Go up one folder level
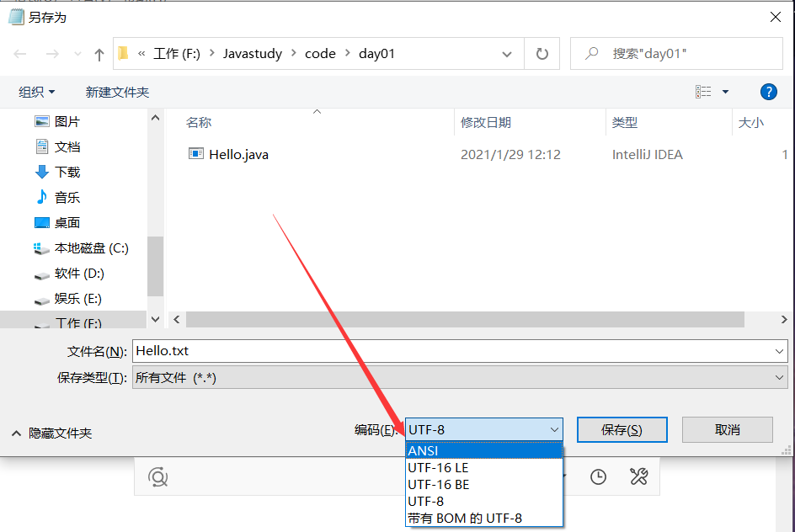Viewport: 795px width, 532px height. pos(99,54)
